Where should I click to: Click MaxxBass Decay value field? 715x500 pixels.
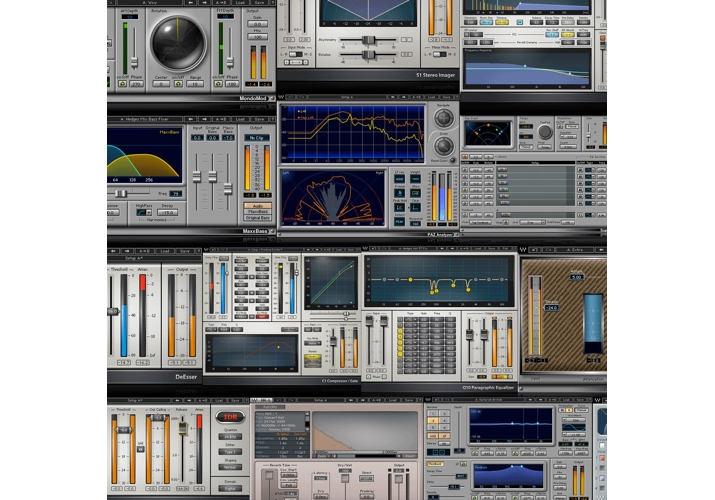click(167, 212)
